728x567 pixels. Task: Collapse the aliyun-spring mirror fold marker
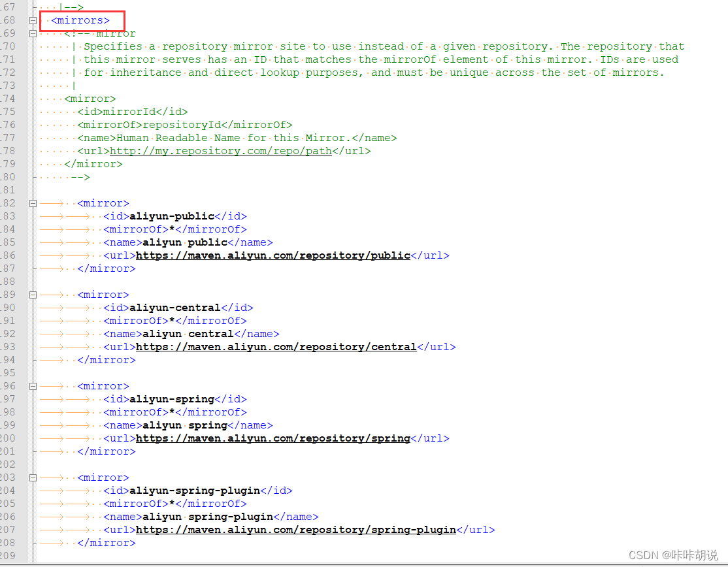pyautogui.click(x=33, y=386)
